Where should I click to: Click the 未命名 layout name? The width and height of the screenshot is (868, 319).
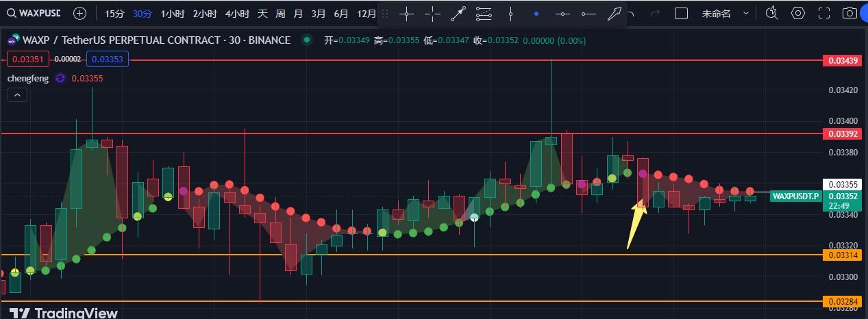tap(717, 13)
